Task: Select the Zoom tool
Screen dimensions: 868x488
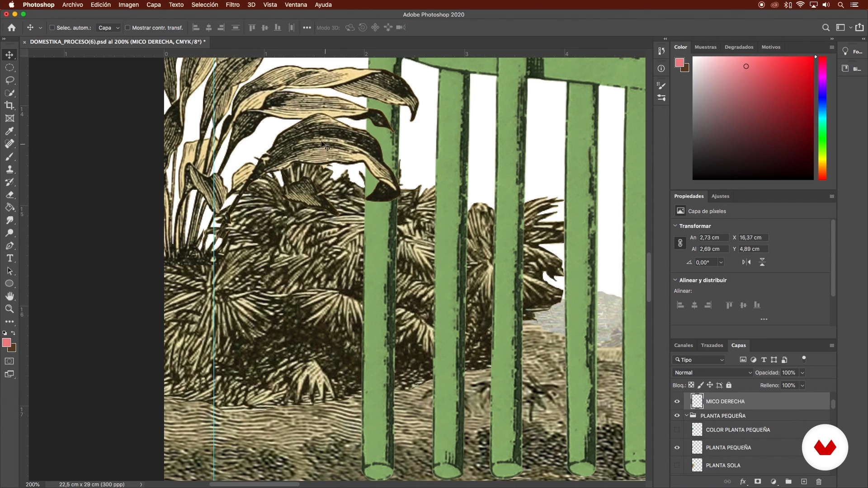Action: coord(9,309)
